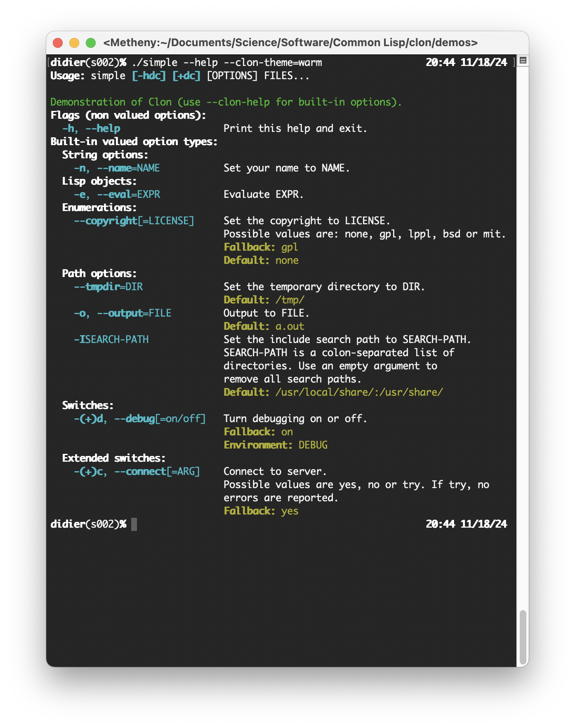Viewport: 575px width, 728px height.
Task: Click 'Fallback: yes' line
Action: [x=261, y=511]
